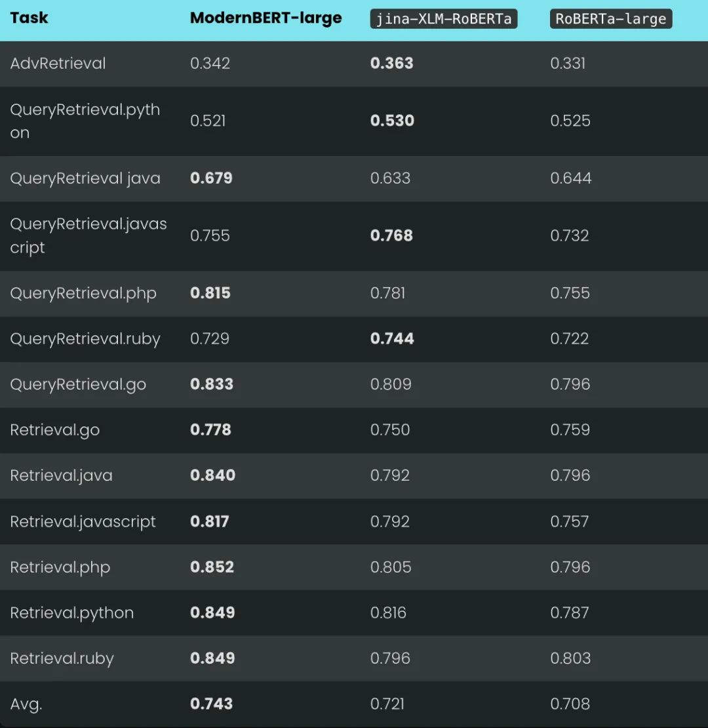Screen dimensions: 708x728
Task: Click the Avg. row label
Action: click(x=26, y=704)
